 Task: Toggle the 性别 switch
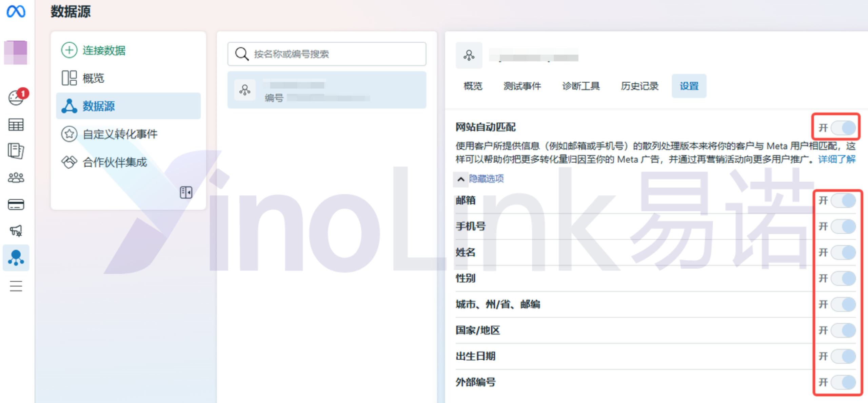(843, 278)
